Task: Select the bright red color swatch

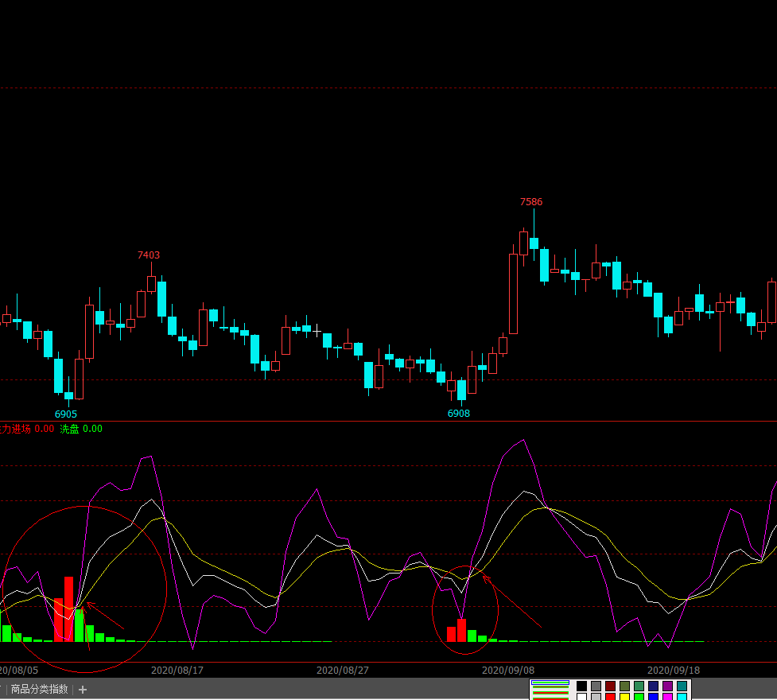Action: [x=611, y=697]
